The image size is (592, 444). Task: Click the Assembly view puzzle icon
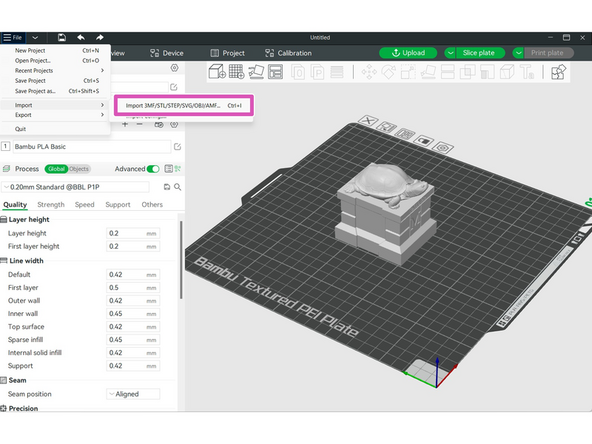[x=558, y=72]
